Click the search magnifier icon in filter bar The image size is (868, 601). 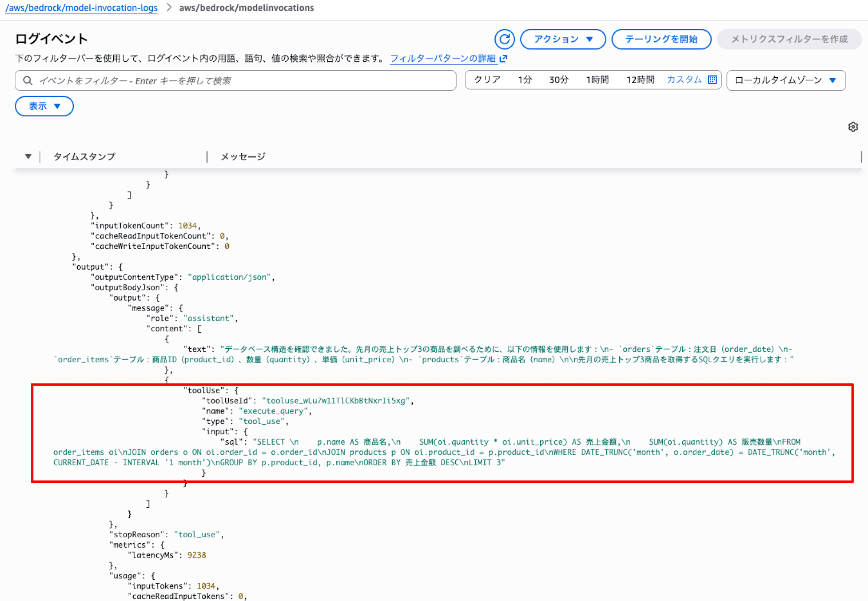[x=28, y=80]
